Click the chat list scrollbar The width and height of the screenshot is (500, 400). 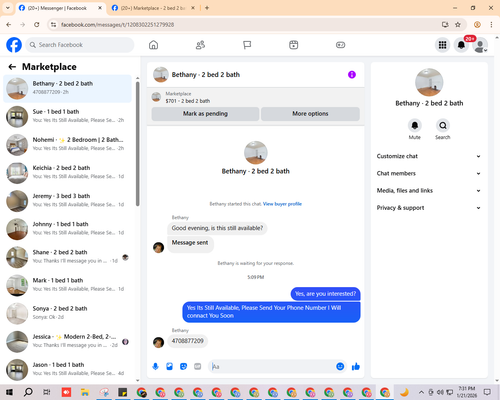pos(137,143)
